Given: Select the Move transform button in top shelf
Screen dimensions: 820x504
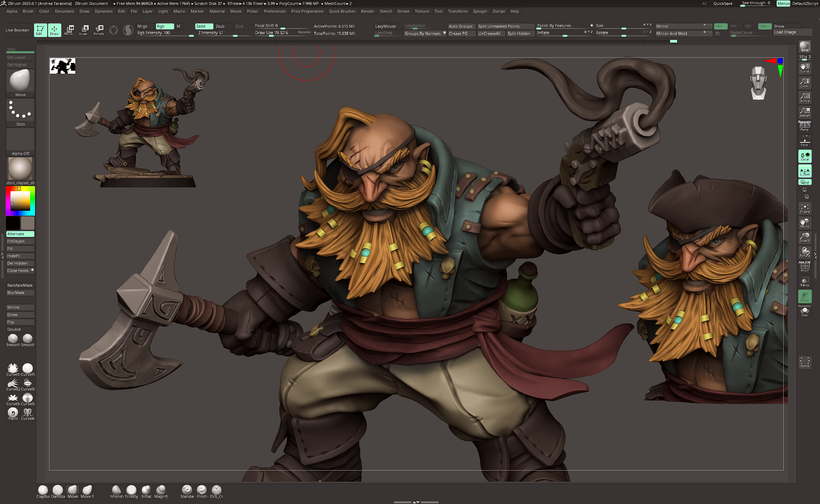Looking at the screenshot, I should point(69,30).
